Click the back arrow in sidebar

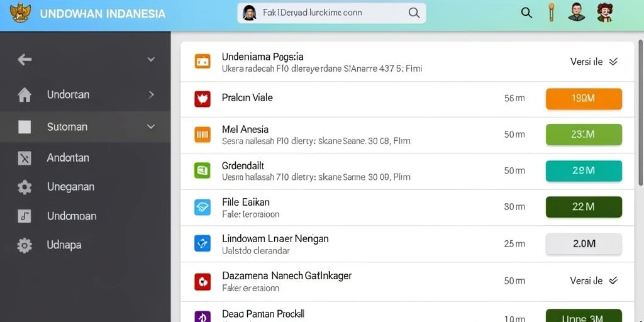pos(25,60)
